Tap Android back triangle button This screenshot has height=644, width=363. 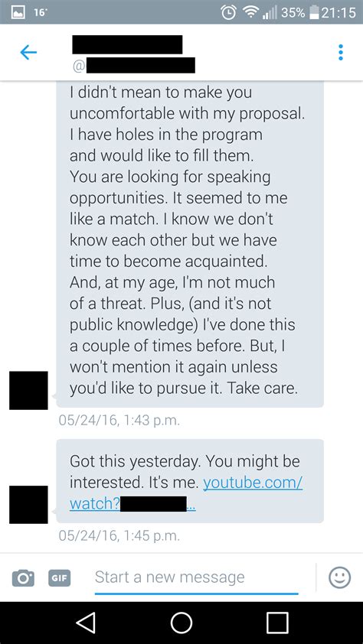(x=87, y=623)
